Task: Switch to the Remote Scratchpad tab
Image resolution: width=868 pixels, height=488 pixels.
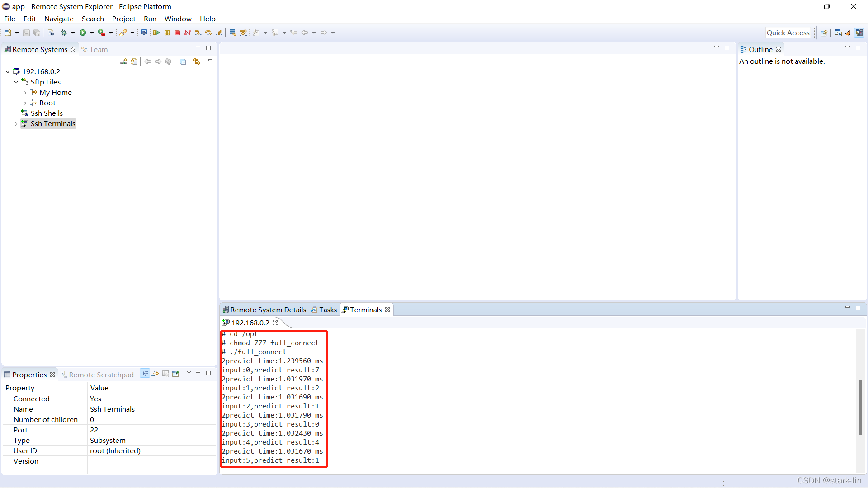Action: click(x=101, y=375)
